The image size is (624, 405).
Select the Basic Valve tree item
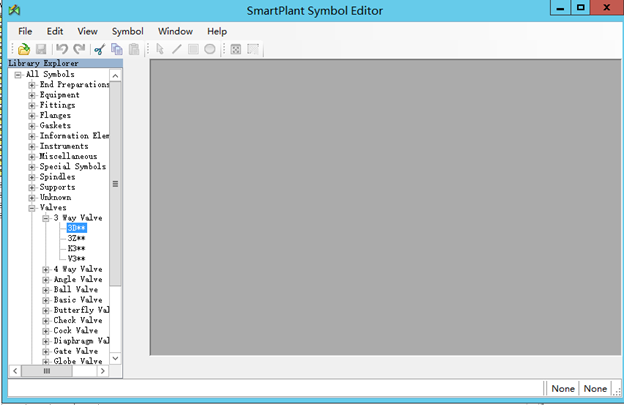[78, 300]
